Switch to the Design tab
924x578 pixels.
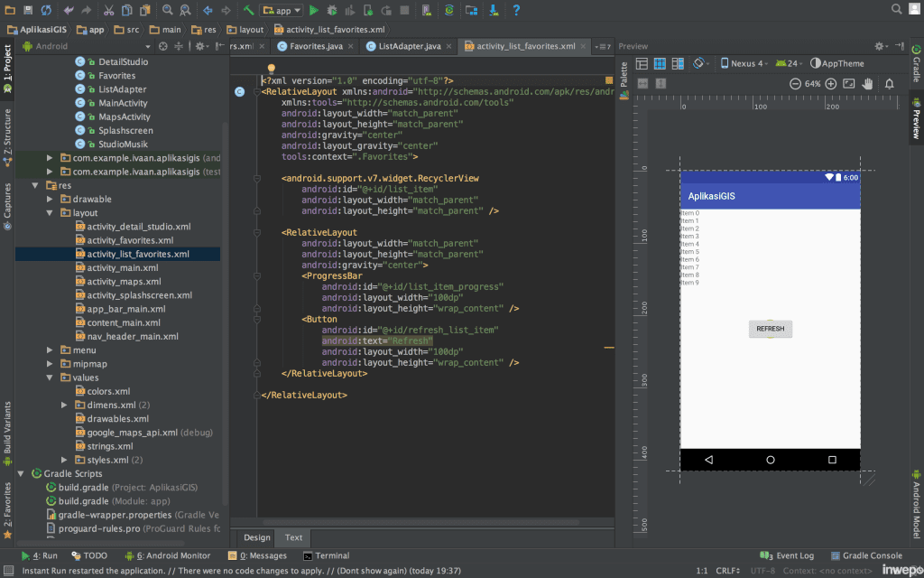(x=256, y=537)
